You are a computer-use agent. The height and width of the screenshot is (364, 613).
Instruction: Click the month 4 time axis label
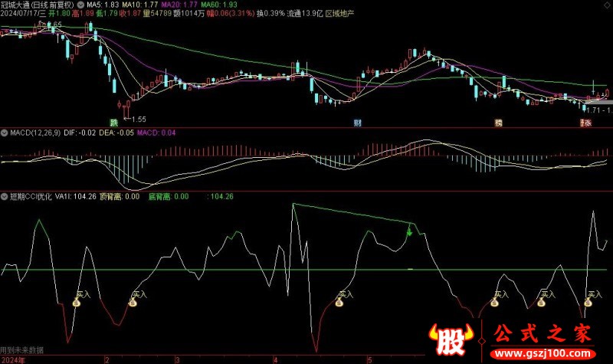click(275, 360)
